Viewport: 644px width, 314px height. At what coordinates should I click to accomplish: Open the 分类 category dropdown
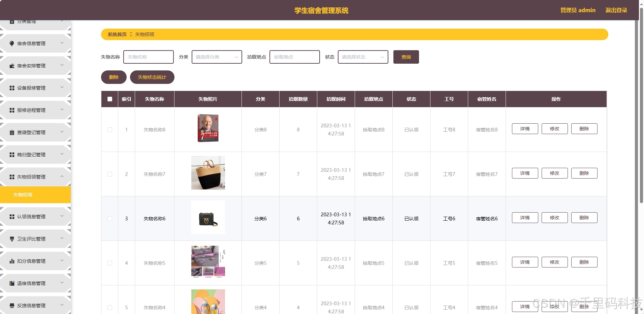pos(217,57)
